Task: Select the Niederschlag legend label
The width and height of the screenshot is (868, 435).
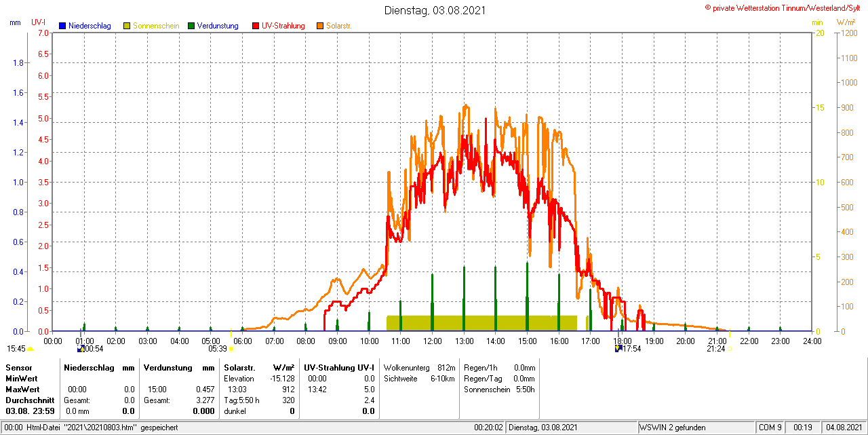Action: [90, 26]
